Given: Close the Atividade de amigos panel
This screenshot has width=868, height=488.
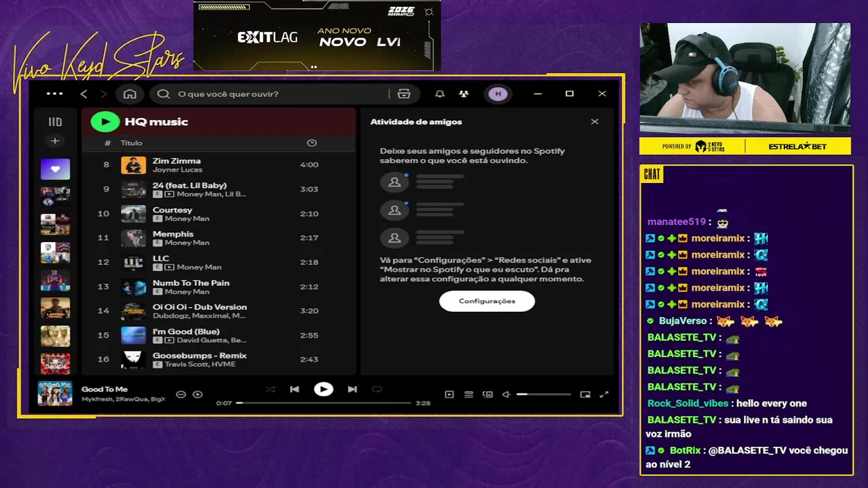Looking at the screenshot, I should [595, 122].
